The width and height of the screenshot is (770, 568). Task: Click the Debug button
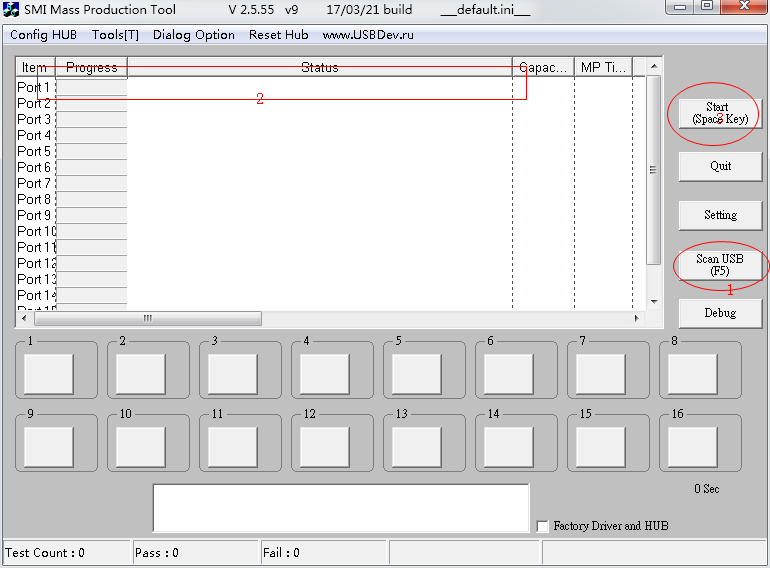719,313
